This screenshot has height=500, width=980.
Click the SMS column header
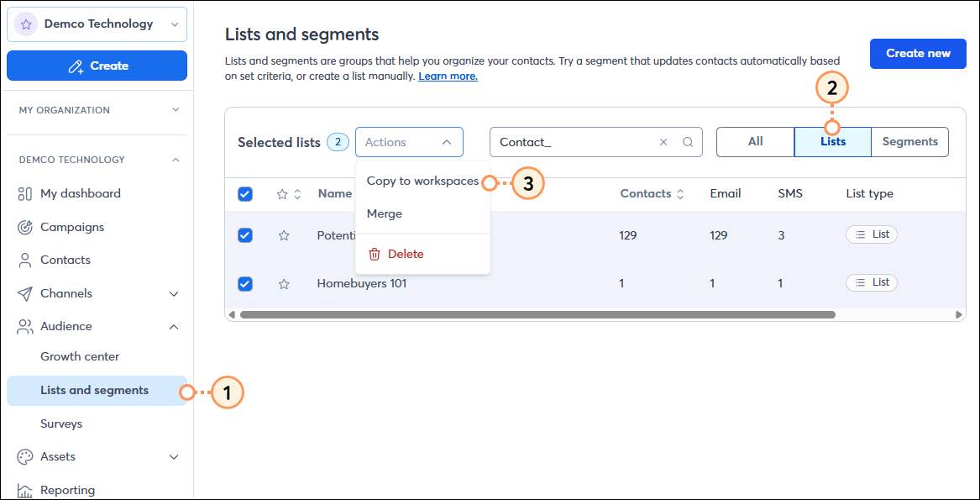[x=790, y=194]
